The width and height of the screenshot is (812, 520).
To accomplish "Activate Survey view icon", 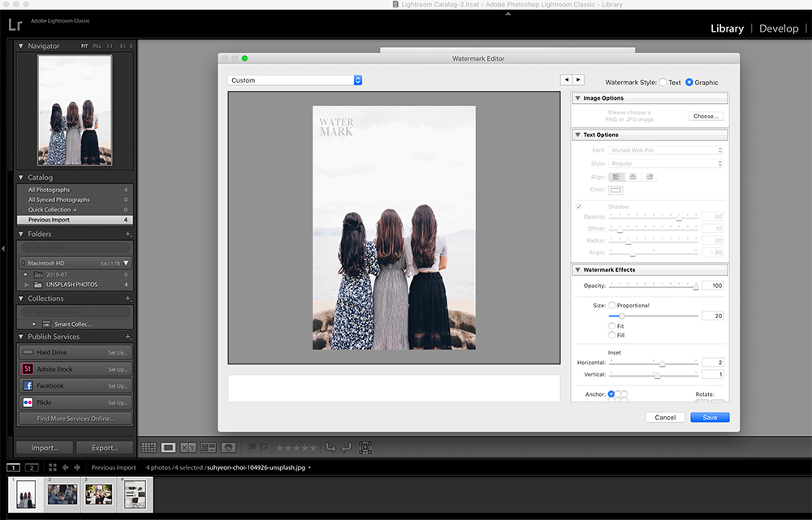I will tap(208, 447).
